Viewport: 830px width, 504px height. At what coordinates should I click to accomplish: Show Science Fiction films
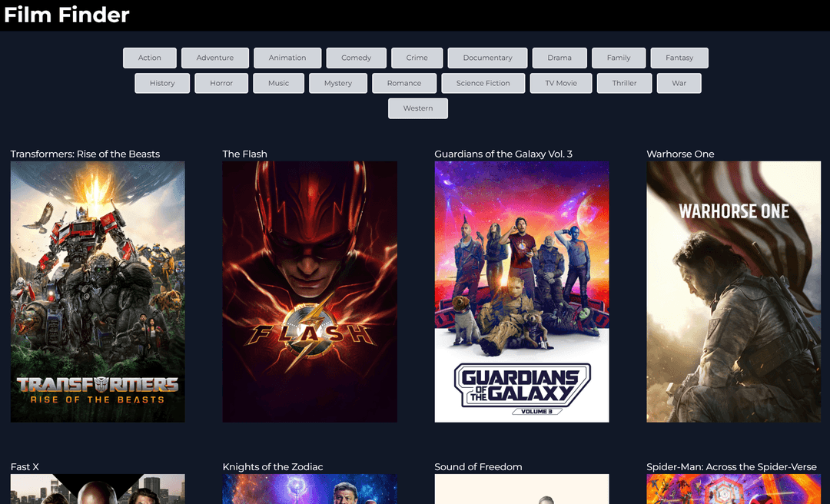pos(483,83)
